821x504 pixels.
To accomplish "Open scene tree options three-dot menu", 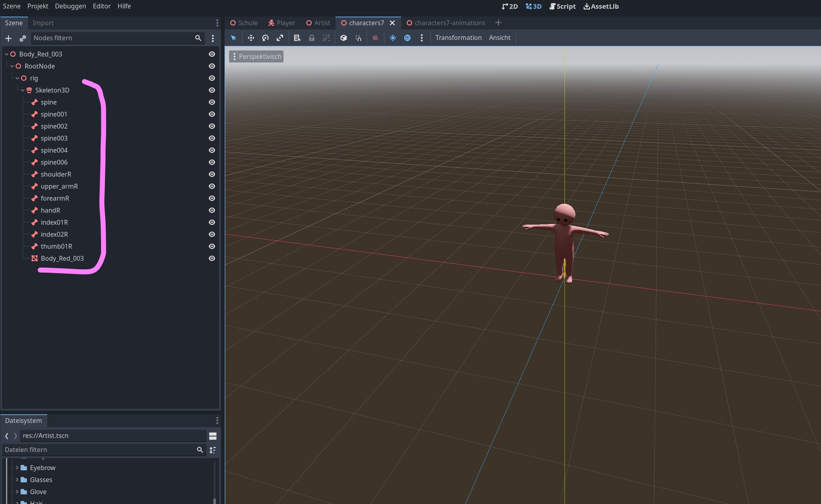I will tap(213, 38).
